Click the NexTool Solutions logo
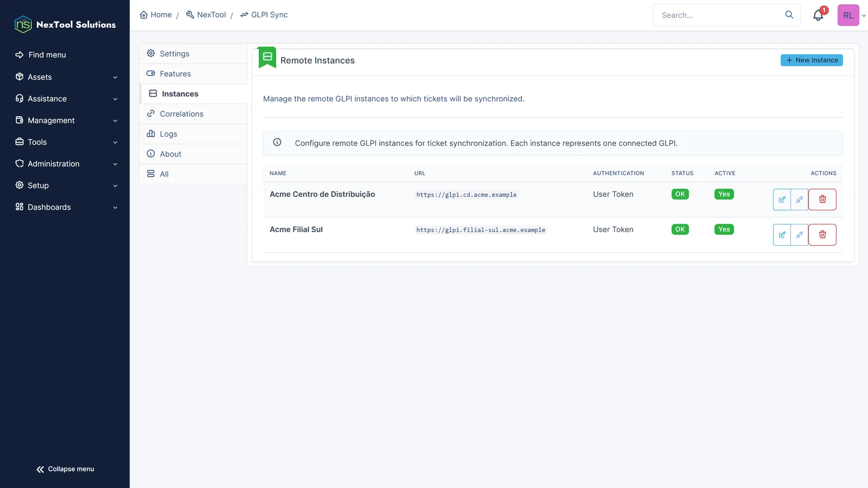 click(65, 24)
